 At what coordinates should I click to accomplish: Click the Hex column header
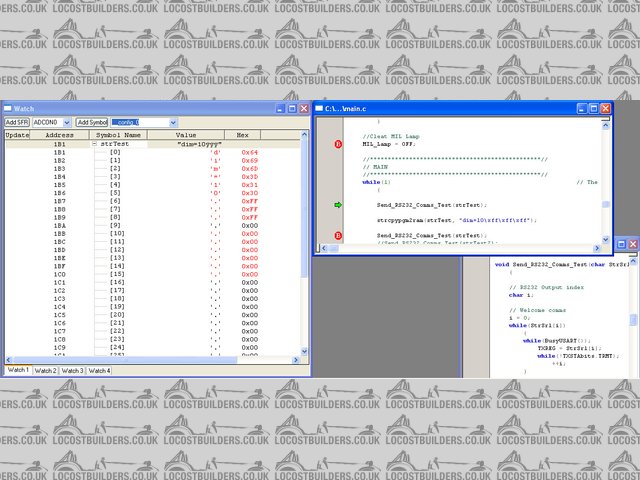click(242, 135)
